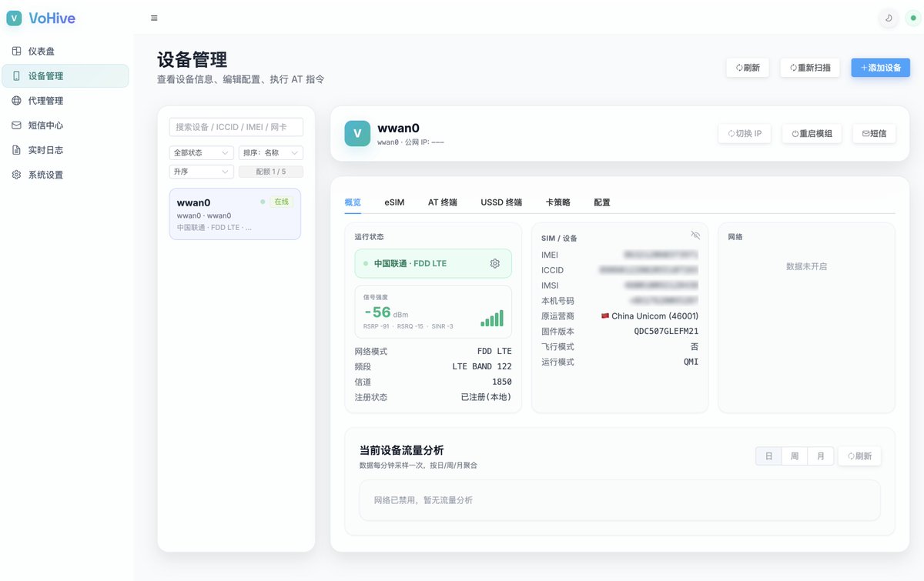Select the 月 range in traffic analysis
This screenshot has width=924, height=581.
coord(821,456)
